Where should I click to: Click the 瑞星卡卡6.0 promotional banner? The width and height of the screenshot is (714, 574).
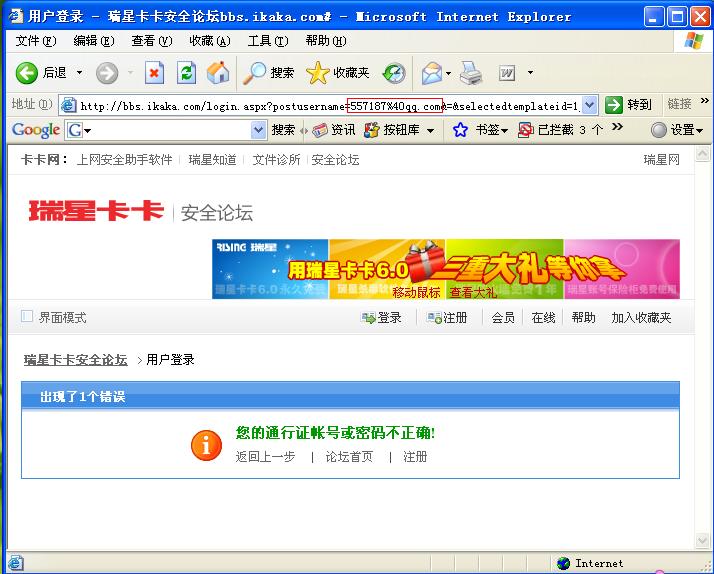click(446, 269)
